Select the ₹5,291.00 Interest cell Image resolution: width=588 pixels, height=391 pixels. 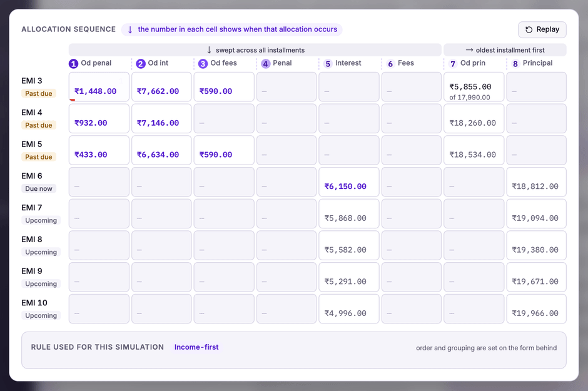[349, 277]
